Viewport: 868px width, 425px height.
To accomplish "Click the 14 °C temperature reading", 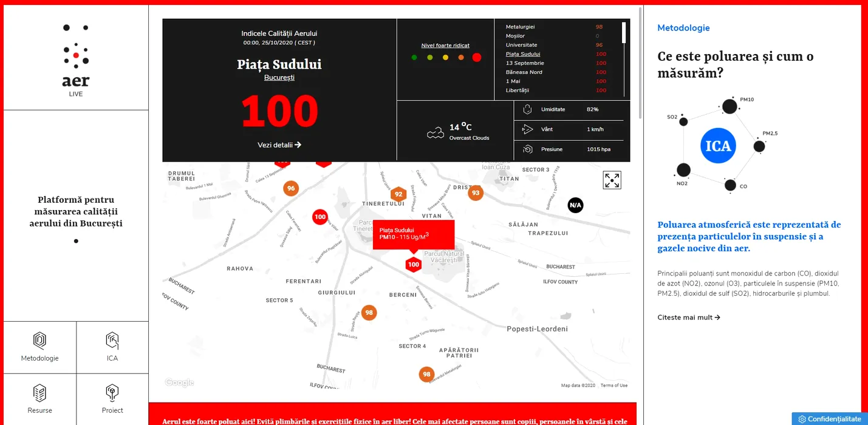I will coord(460,127).
